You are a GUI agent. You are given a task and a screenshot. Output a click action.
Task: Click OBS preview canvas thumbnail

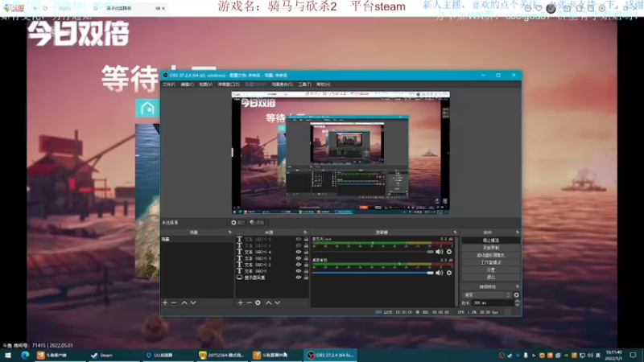341,153
